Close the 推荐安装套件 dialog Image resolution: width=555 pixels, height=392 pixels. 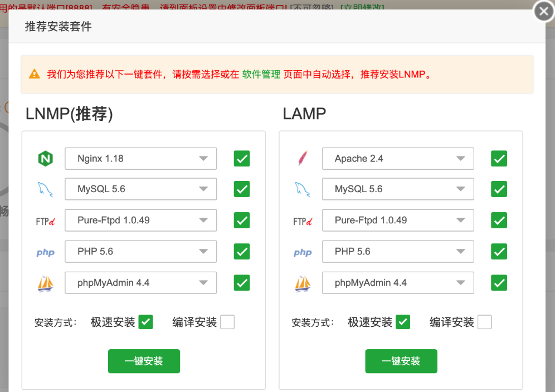click(x=543, y=11)
